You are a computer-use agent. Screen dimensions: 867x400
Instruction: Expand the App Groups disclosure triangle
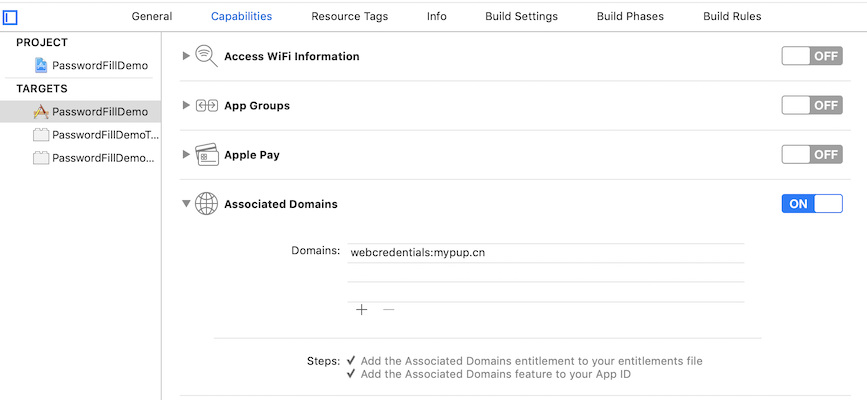186,105
